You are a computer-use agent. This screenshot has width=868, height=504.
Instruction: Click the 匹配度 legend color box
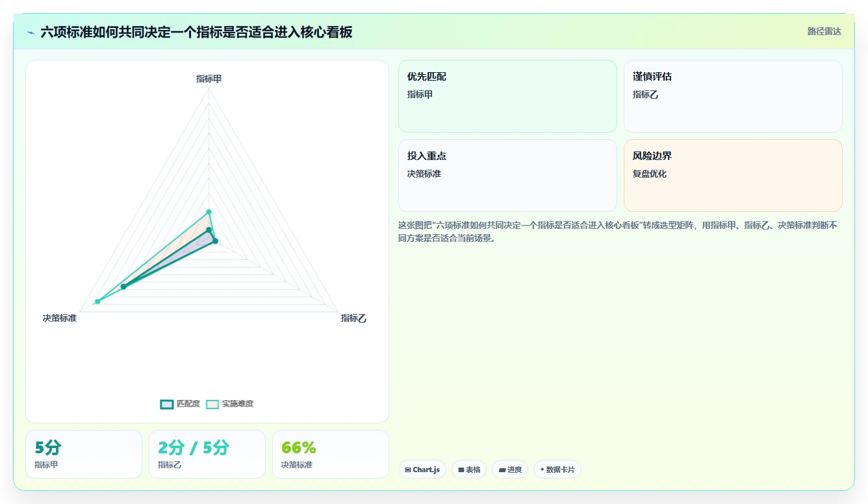(x=167, y=404)
